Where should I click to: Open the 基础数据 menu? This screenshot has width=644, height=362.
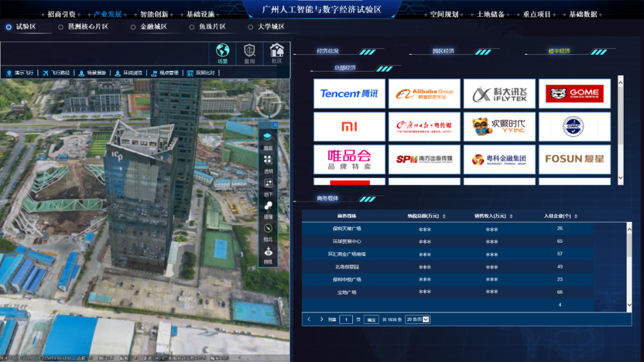pyautogui.click(x=583, y=14)
